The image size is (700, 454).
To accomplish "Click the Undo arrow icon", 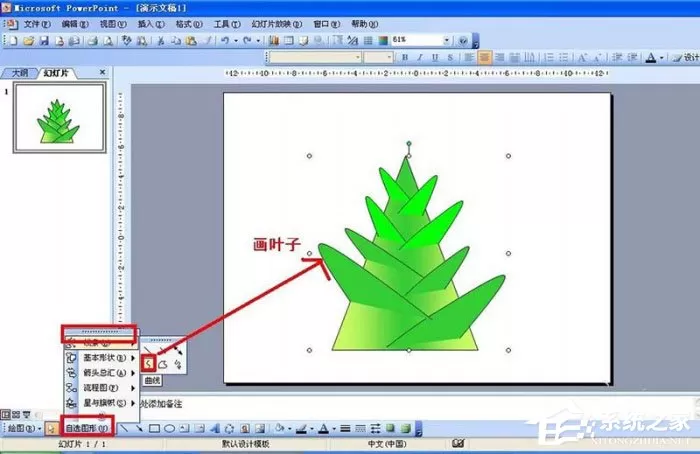I will coord(225,41).
